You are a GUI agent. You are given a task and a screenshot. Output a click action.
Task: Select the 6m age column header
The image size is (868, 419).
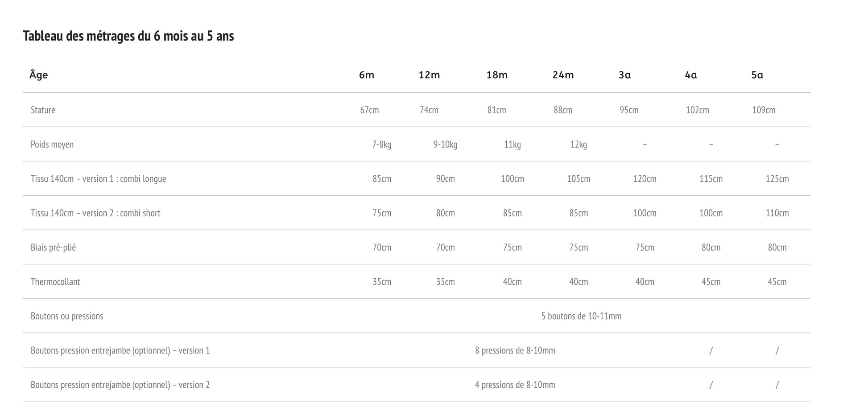(367, 75)
